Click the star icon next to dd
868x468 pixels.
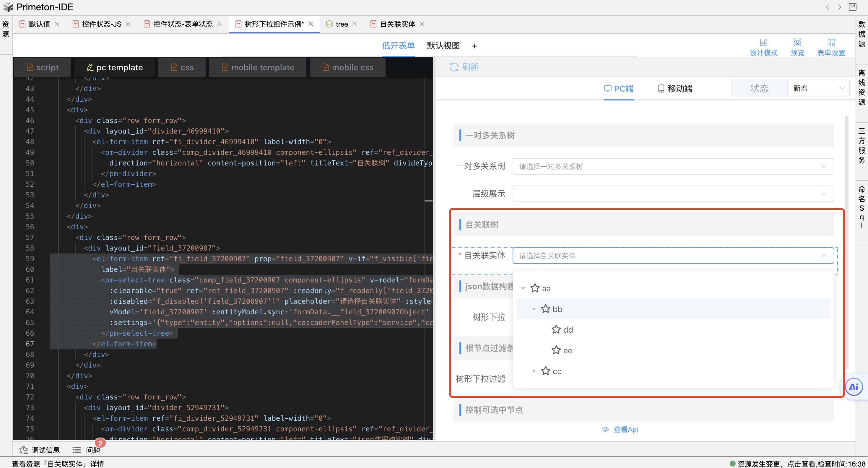tap(556, 329)
